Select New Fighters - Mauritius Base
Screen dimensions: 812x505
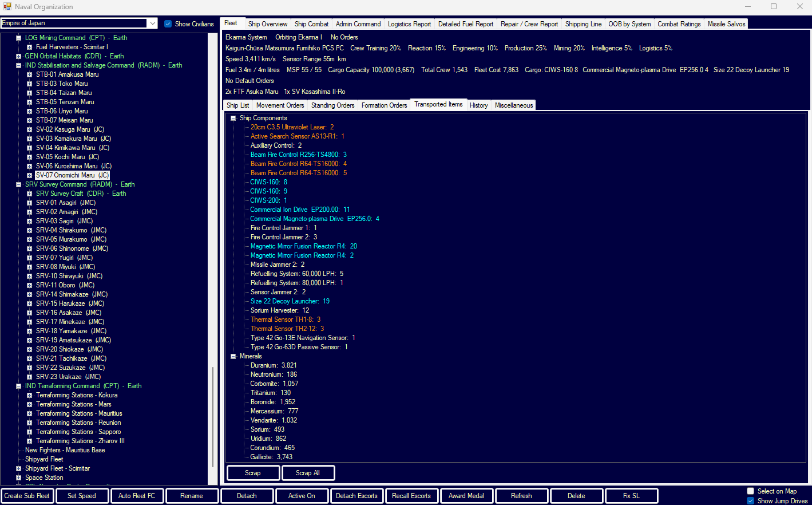[65, 450]
